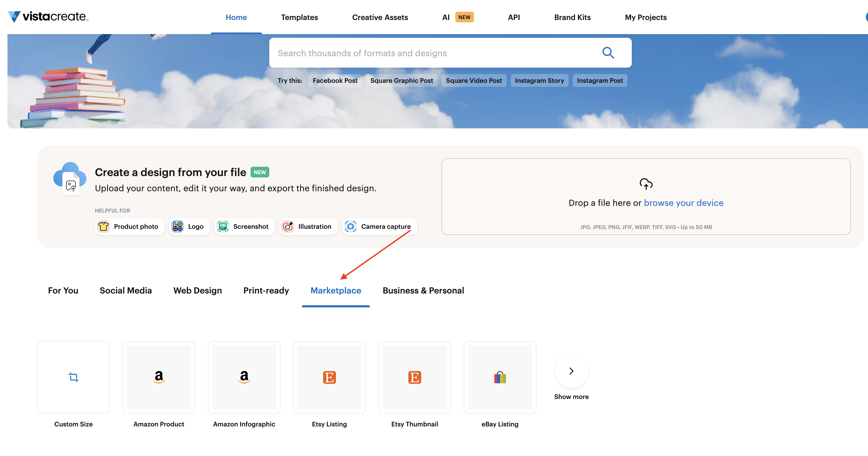Click the Etsy Listing label
Image resolution: width=868 pixels, height=456 pixels.
tap(329, 424)
